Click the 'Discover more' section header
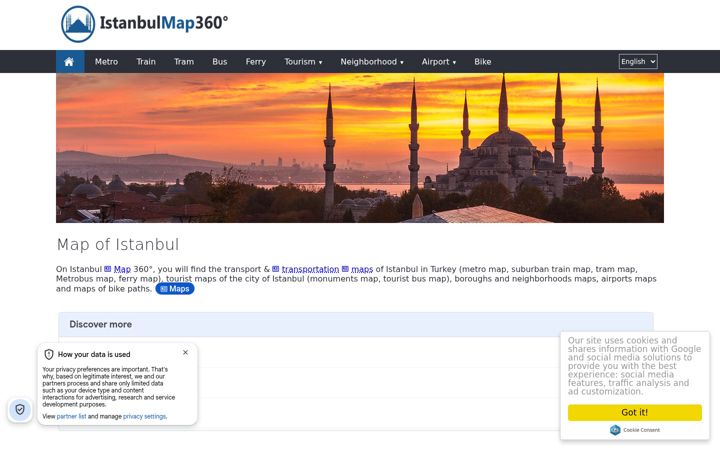Screen dimensions: 720x450 356,325
